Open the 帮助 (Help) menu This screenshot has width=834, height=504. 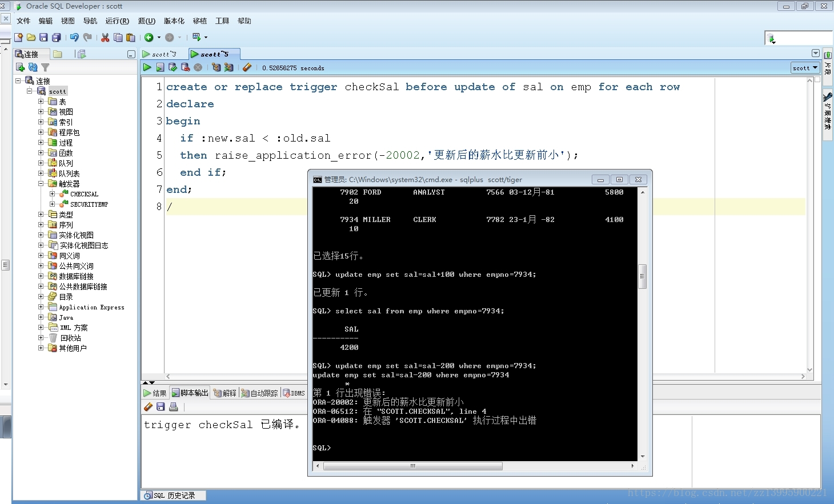tap(244, 21)
